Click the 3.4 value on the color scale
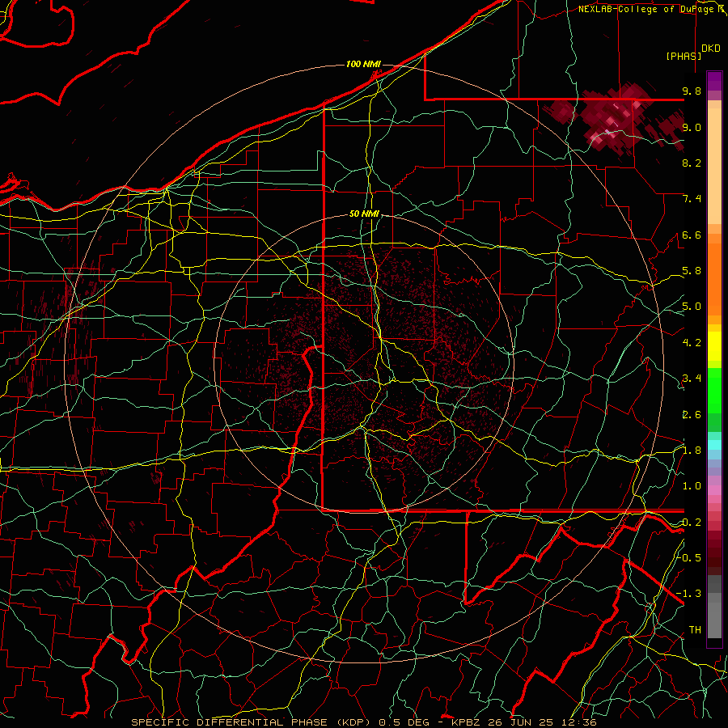Image resolution: width=728 pixels, height=728 pixels. (692, 379)
